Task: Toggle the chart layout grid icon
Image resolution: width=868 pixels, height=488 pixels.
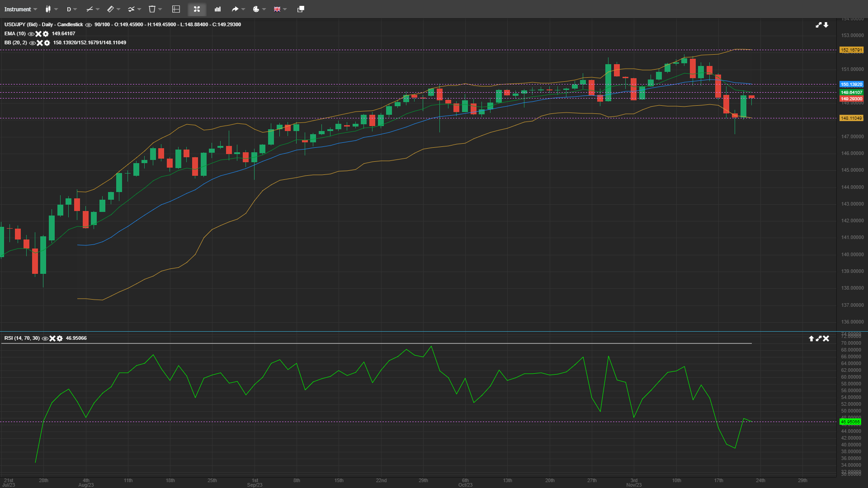Action: click(x=176, y=9)
